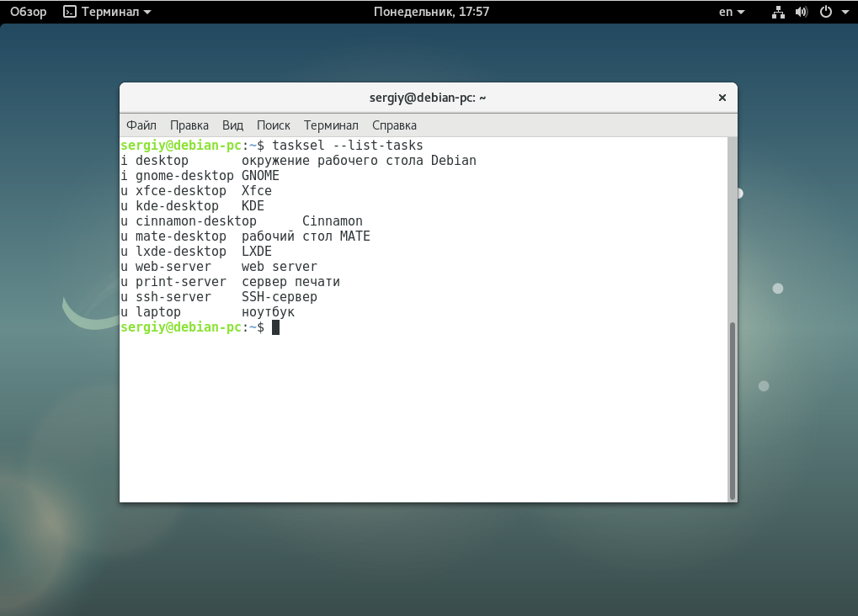858x616 pixels.
Task: Open the Терминал menu in the menu bar
Action: click(331, 125)
